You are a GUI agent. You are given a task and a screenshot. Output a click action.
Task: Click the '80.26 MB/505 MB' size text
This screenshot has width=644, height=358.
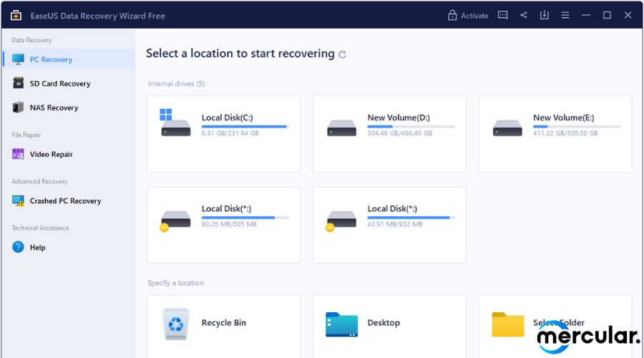tap(229, 224)
